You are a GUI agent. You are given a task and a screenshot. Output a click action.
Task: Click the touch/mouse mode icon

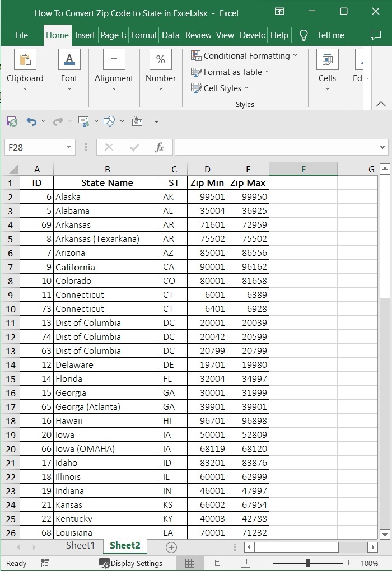137,121
